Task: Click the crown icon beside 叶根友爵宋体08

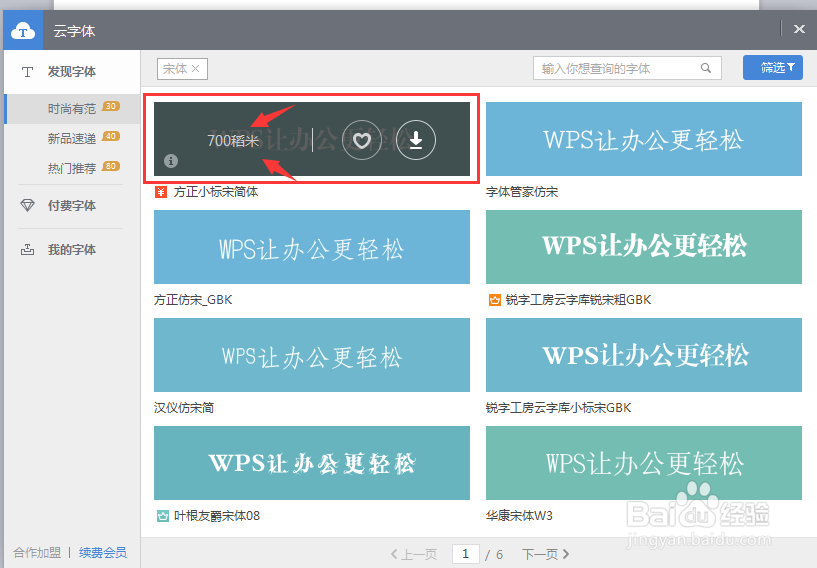Action: (x=163, y=516)
